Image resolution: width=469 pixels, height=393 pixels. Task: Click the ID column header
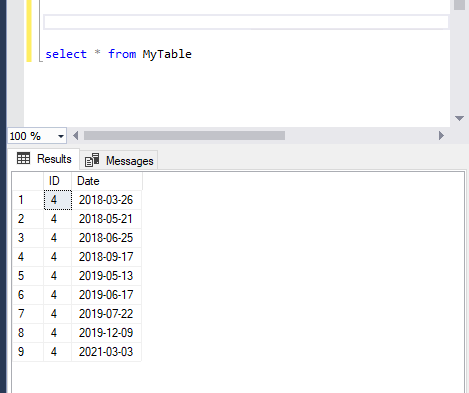coord(57,181)
